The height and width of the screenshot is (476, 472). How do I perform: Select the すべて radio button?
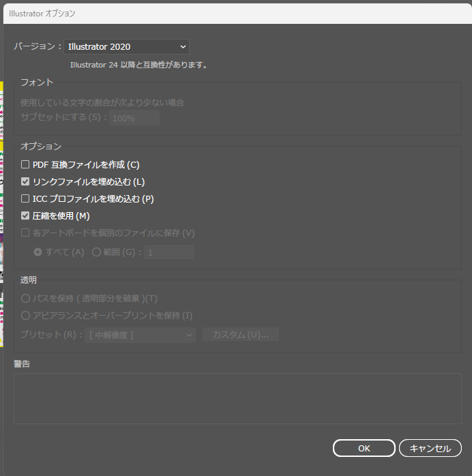coord(38,252)
